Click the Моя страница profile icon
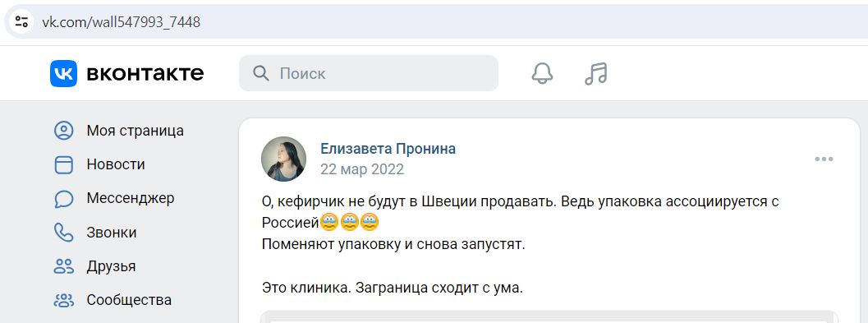Image resolution: width=868 pixels, height=323 pixels. click(64, 131)
